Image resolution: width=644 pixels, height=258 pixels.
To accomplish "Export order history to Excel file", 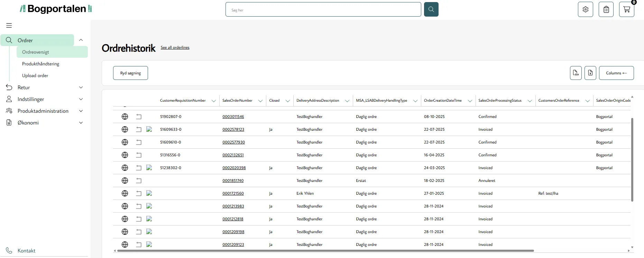I will 590,73.
